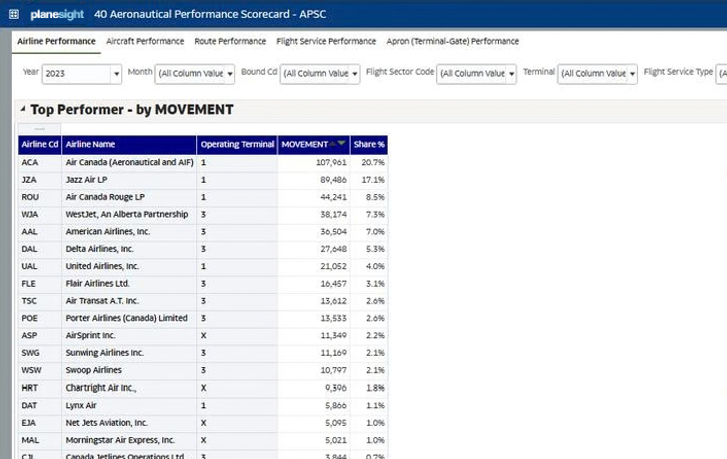The height and width of the screenshot is (459, 727).
Task: Sort MOVEMENT column descending arrow
Action: (x=342, y=143)
